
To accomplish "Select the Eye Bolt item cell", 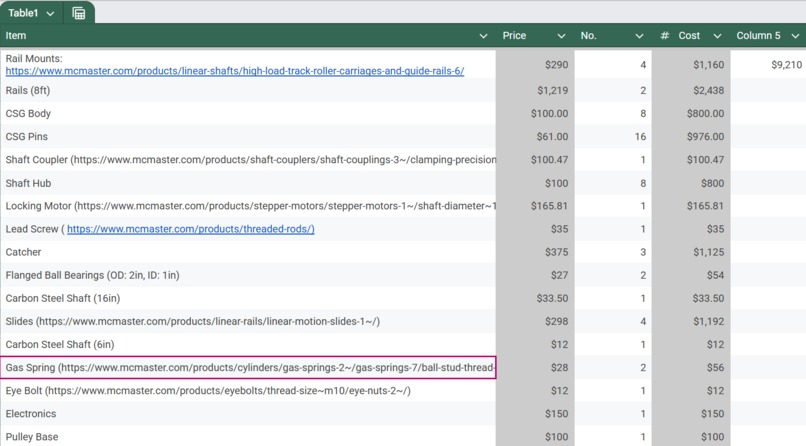I will [248, 391].
